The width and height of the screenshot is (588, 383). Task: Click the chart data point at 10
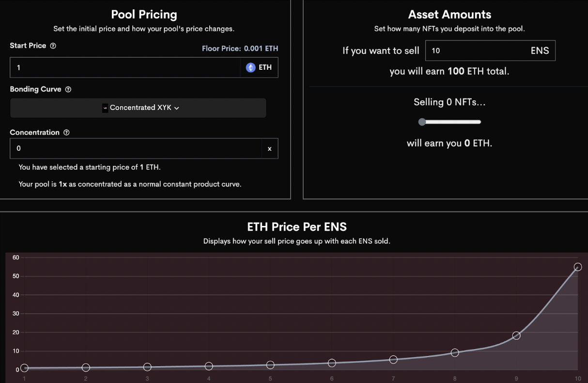pos(578,267)
